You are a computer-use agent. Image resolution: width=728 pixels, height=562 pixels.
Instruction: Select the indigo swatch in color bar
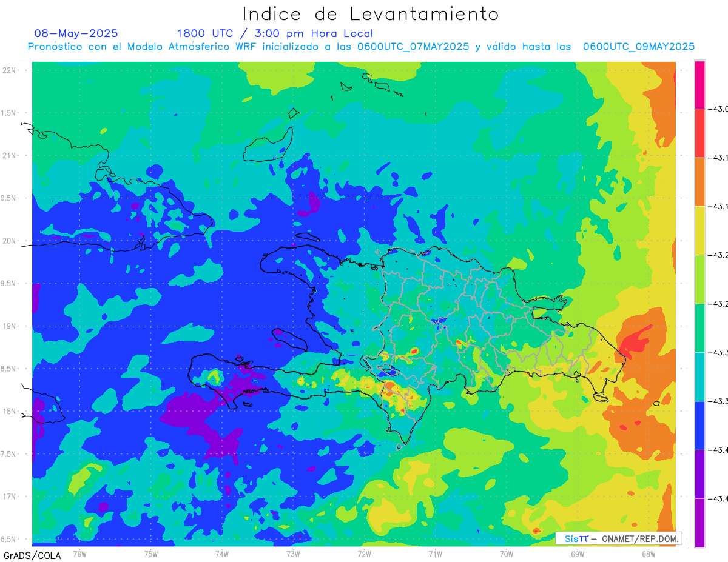click(699, 474)
